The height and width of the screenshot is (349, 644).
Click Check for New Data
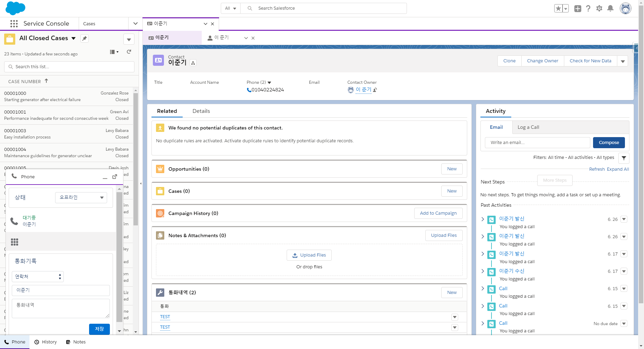pyautogui.click(x=591, y=61)
